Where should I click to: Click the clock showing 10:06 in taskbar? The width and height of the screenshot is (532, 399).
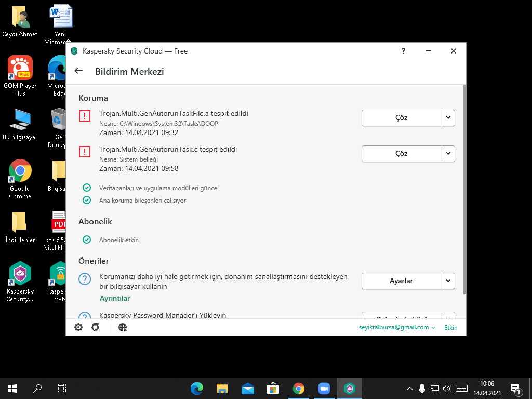pos(487,389)
